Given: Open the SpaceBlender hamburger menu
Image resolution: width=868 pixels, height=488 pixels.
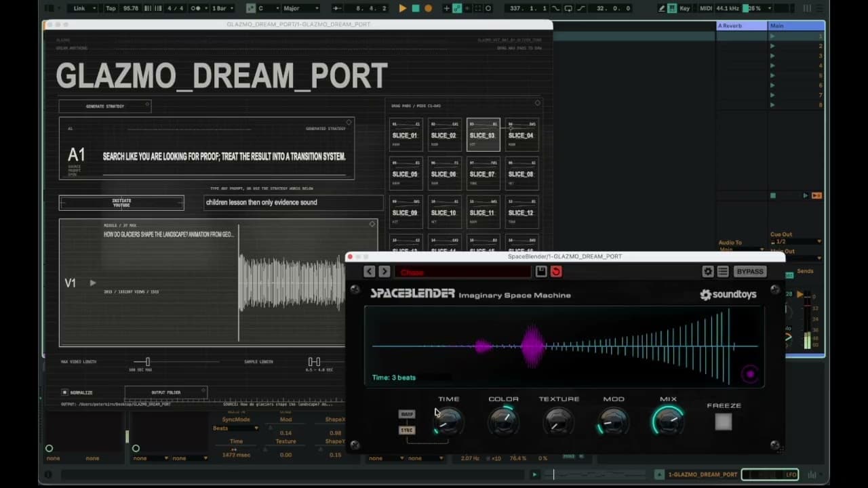Looking at the screenshot, I should [x=723, y=272].
